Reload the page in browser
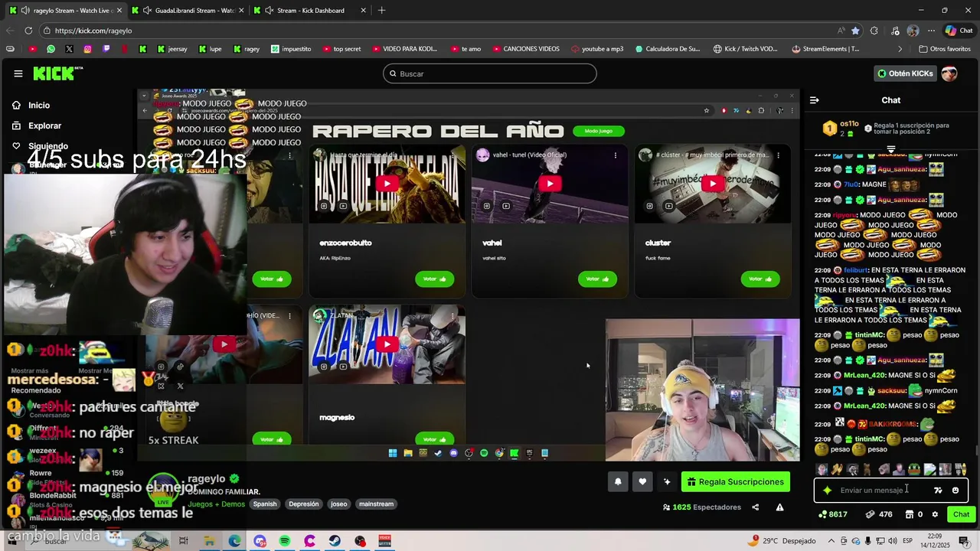Screen dimensions: 980x551 point(28,31)
